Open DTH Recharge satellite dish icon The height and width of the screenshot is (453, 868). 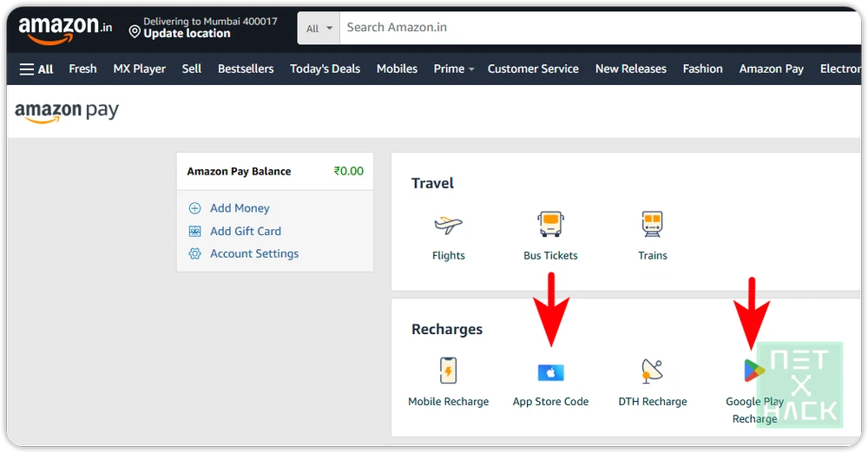pos(652,371)
